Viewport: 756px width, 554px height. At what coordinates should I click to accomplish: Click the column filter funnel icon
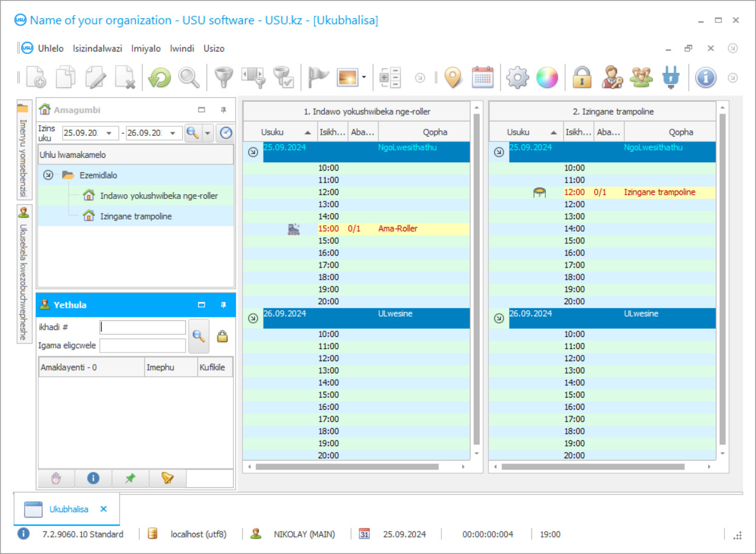253,78
